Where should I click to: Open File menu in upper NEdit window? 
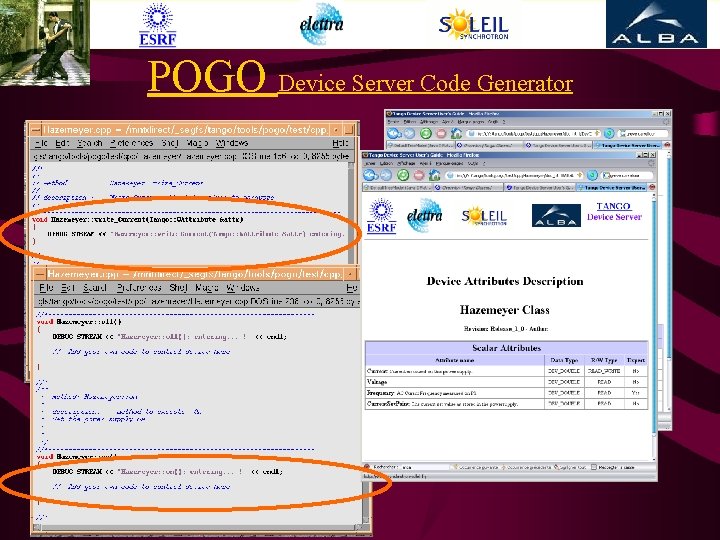(41, 143)
